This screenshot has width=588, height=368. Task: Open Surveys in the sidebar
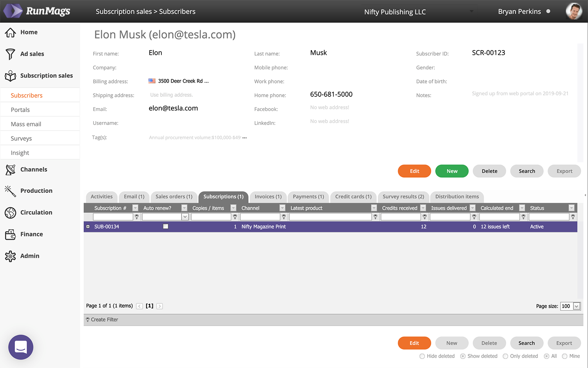pos(40,138)
